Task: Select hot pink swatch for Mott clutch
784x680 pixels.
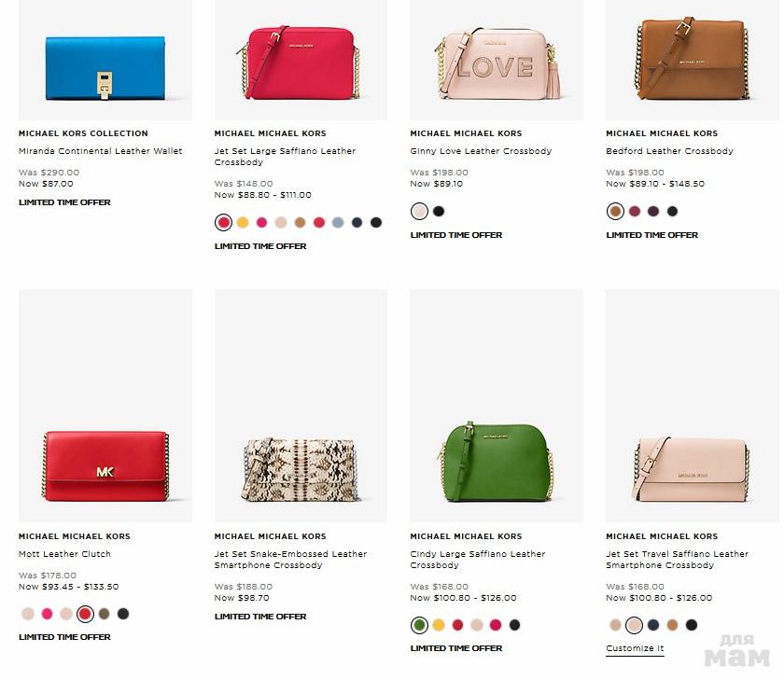Action: click(47, 614)
